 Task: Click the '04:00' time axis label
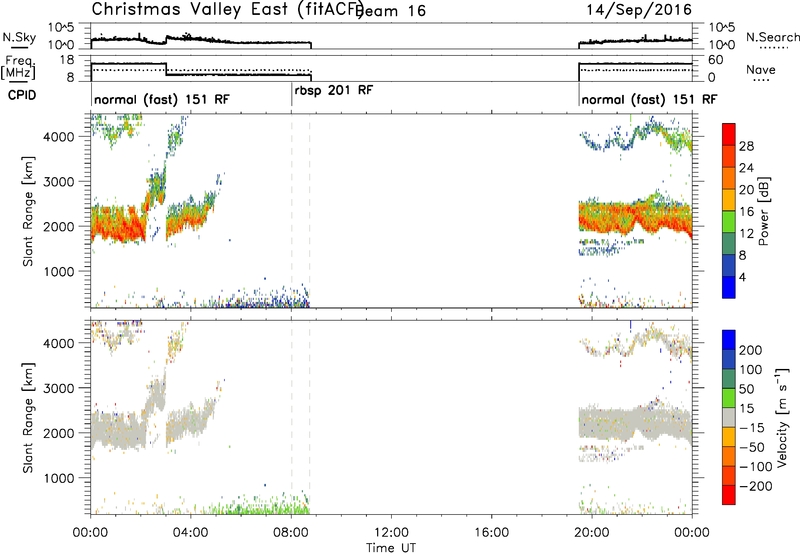190,533
